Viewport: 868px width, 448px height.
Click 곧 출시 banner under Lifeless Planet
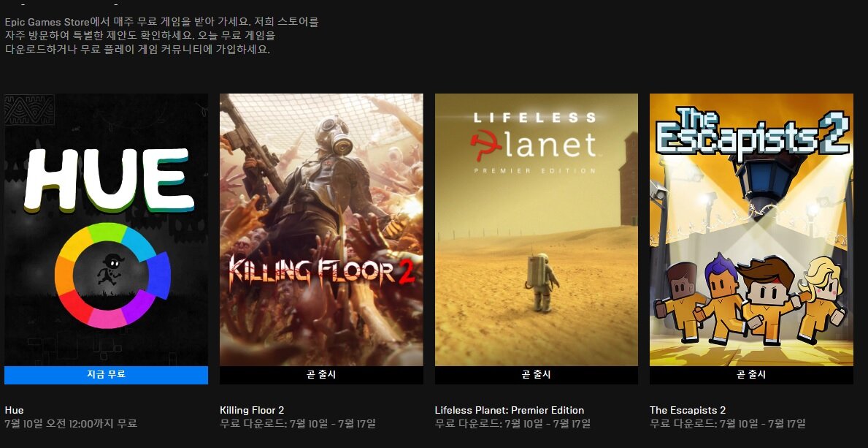[x=537, y=375]
